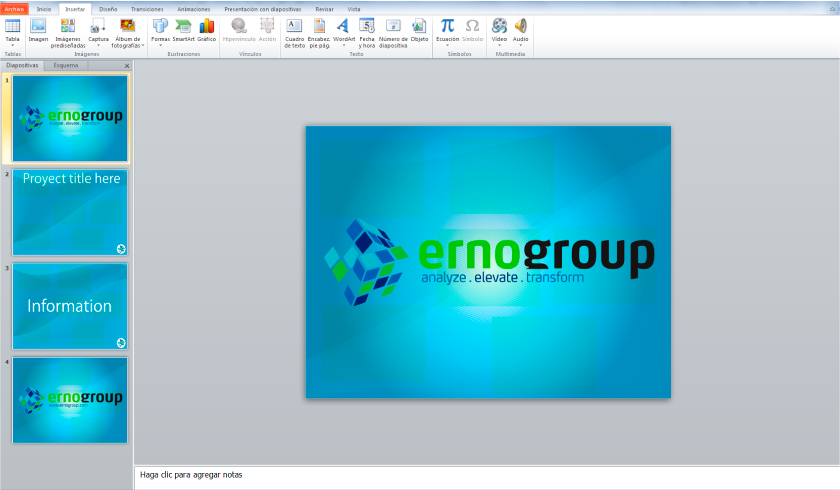Switch to the Diseño tab
Viewport: 840px width, 490px height.
(x=108, y=9)
